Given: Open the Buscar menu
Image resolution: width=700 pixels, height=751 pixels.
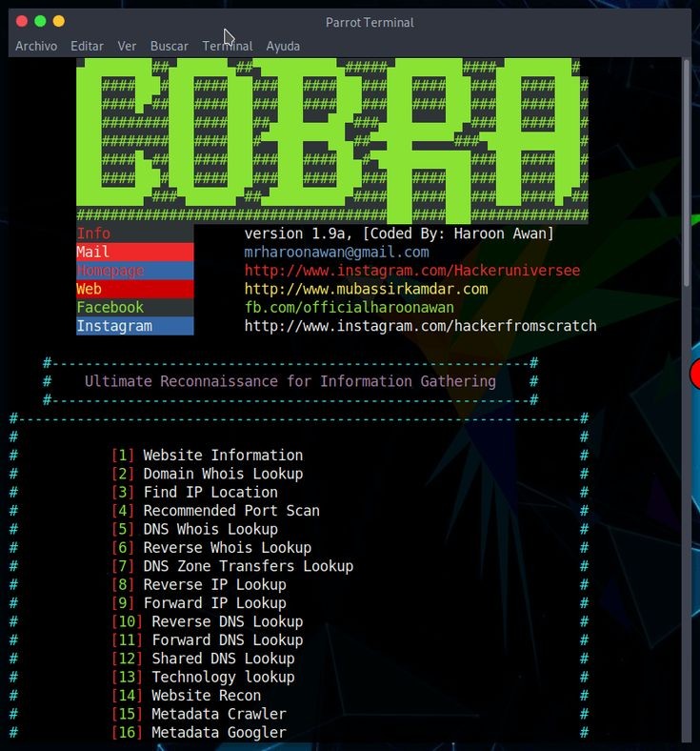Looking at the screenshot, I should [x=170, y=46].
